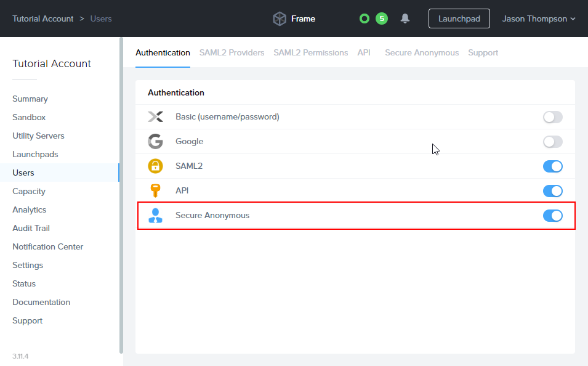Click the green badge showing 5
This screenshot has height=366, width=588.
tap(382, 18)
